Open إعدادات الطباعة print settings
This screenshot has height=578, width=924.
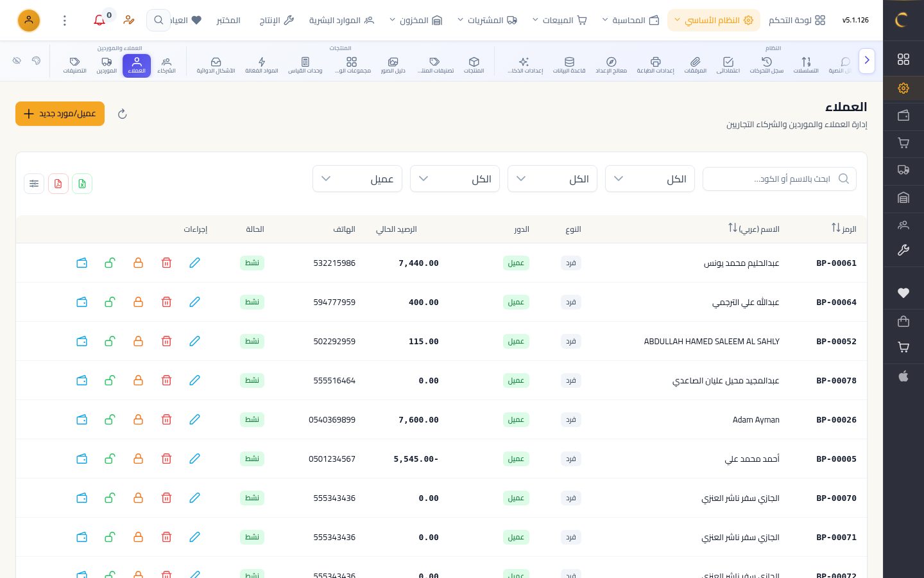655,64
